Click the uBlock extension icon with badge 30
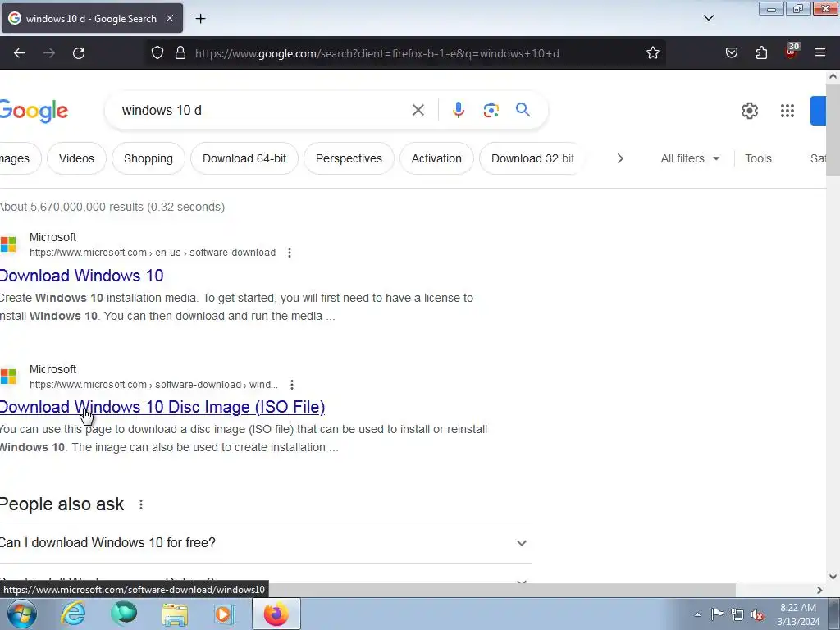The height and width of the screenshot is (630, 840). 792,52
